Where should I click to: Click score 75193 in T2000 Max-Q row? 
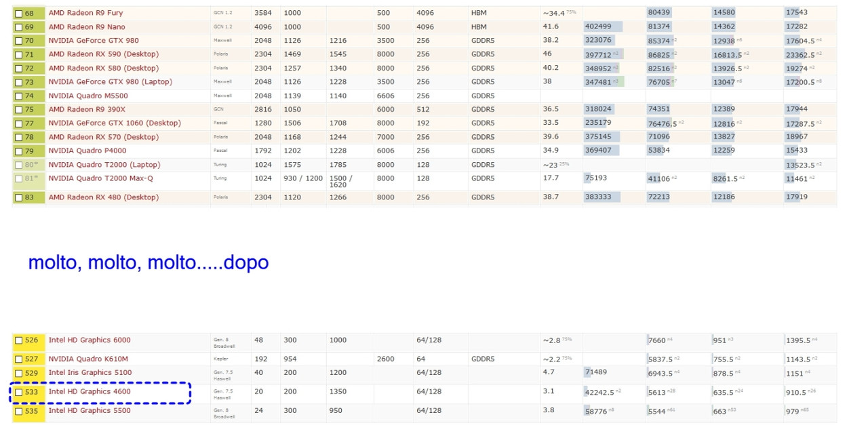tap(596, 178)
